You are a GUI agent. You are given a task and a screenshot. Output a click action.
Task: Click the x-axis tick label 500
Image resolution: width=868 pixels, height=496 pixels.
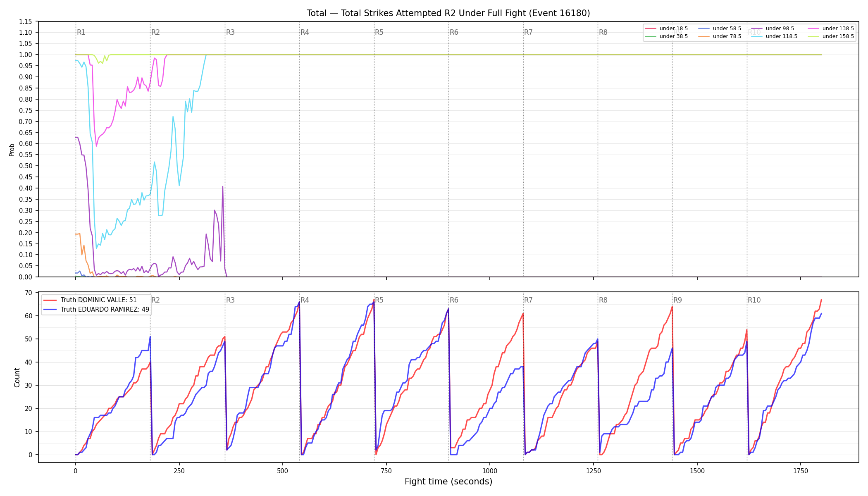[283, 471]
